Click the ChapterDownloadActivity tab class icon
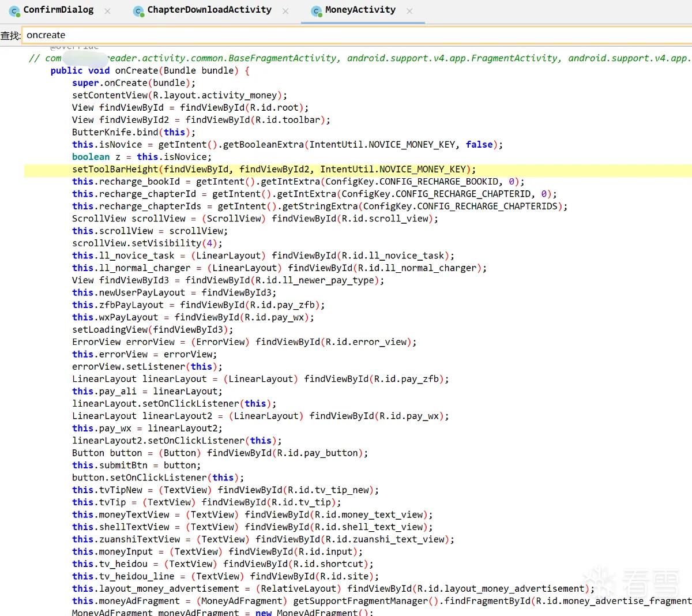692x616 pixels. (138, 11)
